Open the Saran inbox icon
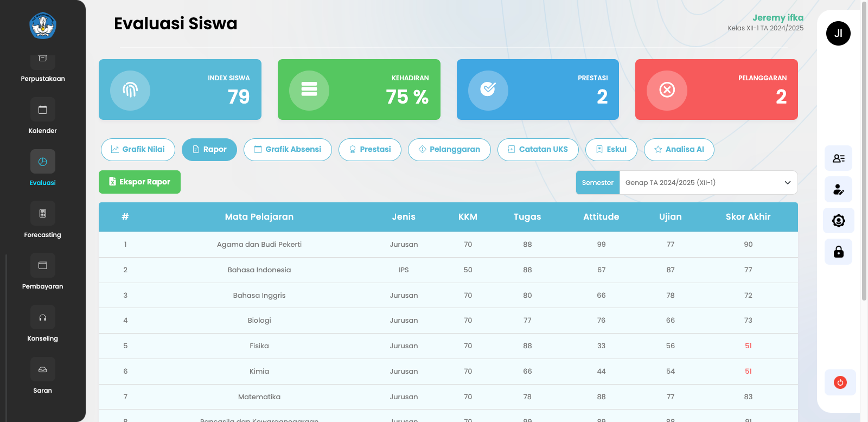This screenshot has width=868, height=422. point(42,370)
